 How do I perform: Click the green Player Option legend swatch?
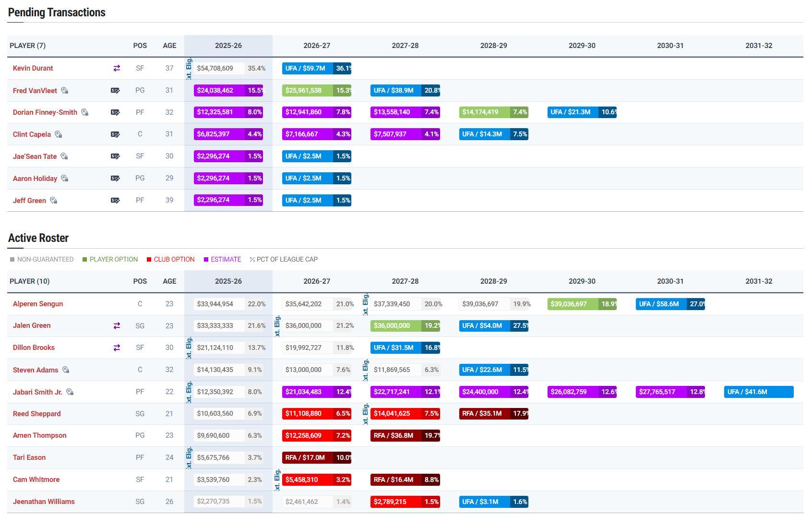pos(85,260)
